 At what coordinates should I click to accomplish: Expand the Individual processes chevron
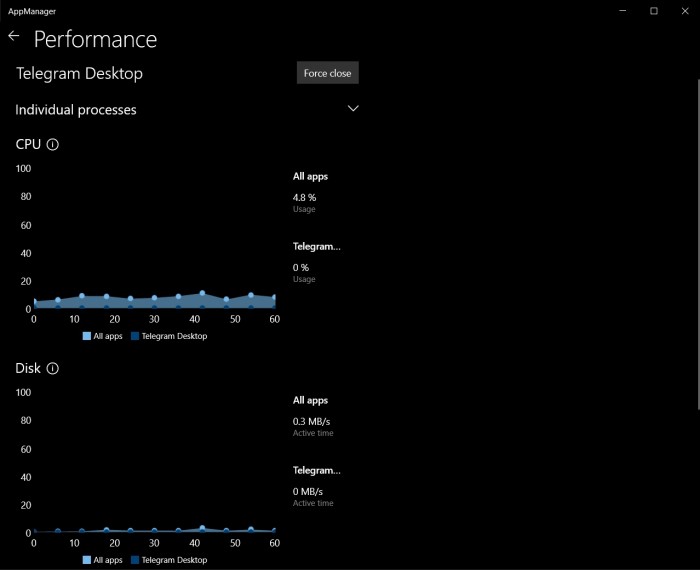[353, 108]
